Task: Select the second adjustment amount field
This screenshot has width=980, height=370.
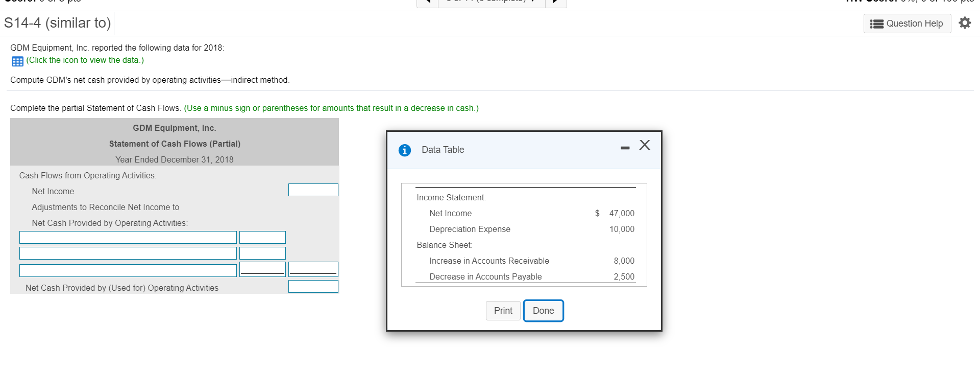Action: pyautogui.click(x=262, y=253)
